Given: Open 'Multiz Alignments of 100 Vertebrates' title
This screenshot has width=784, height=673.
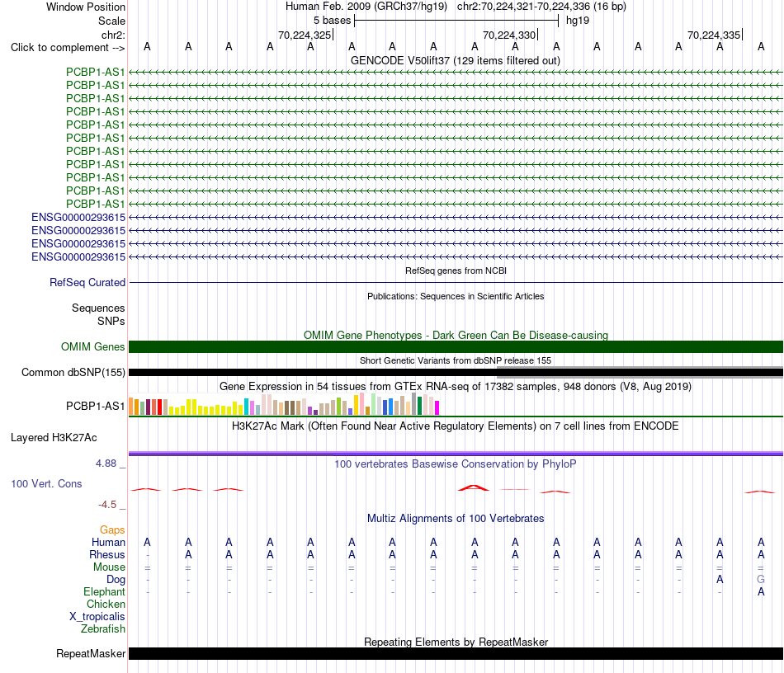Looking at the screenshot, I should tap(456, 519).
